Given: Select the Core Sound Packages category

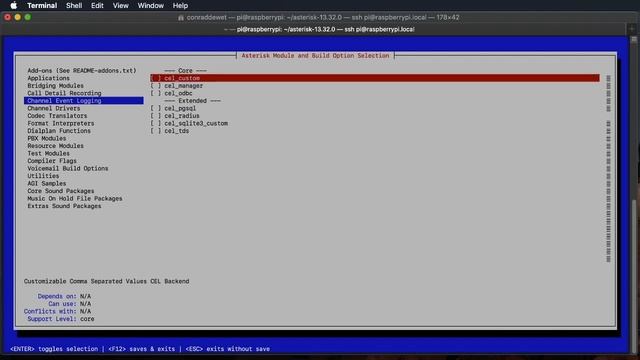Looking at the screenshot, I should (60, 191).
